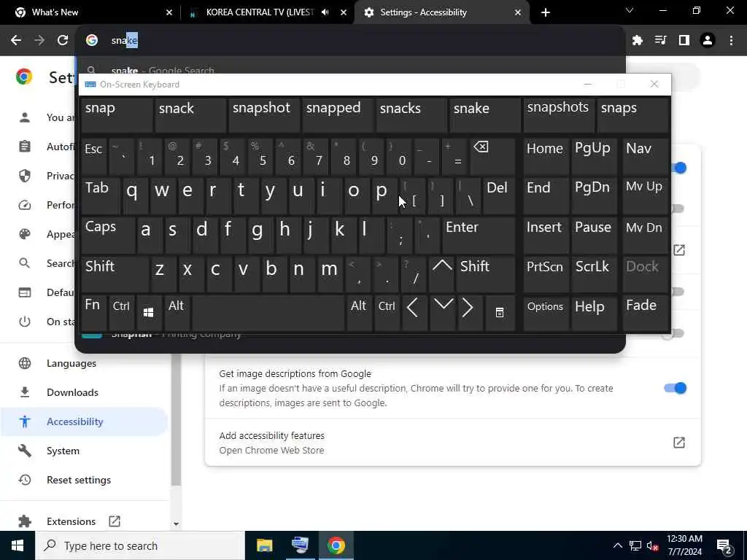Image resolution: width=747 pixels, height=560 pixels.
Task: Switch to the What's New tab
Action: [x=90, y=12]
